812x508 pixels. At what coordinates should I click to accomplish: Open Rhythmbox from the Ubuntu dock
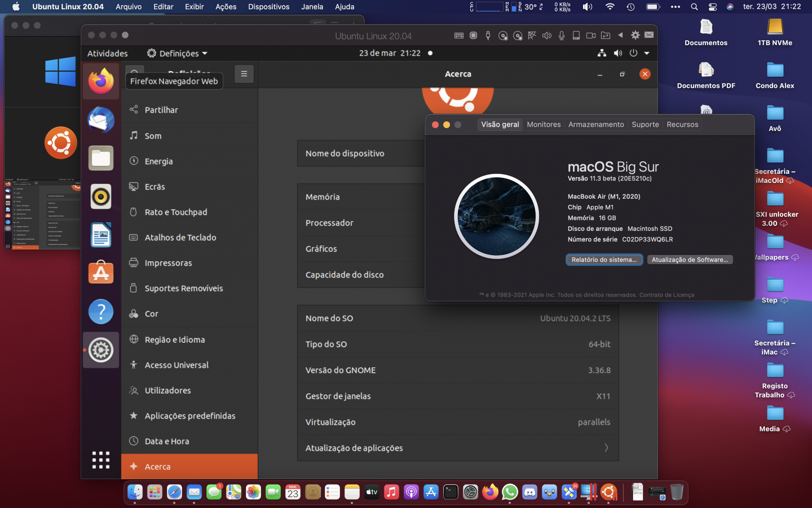(x=101, y=197)
